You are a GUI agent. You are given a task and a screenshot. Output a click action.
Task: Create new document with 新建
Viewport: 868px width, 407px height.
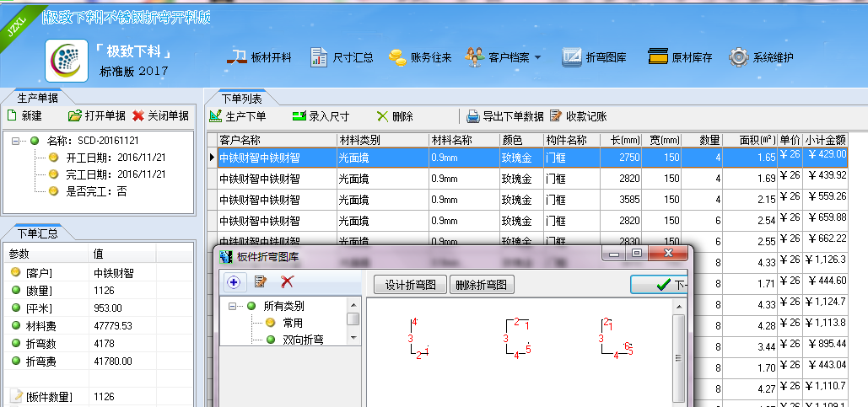(25, 116)
